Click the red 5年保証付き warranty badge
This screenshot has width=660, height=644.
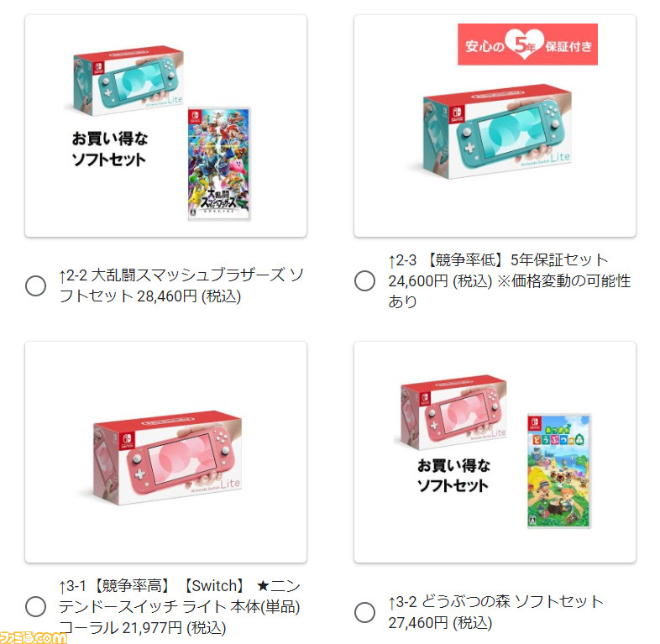click(x=527, y=45)
